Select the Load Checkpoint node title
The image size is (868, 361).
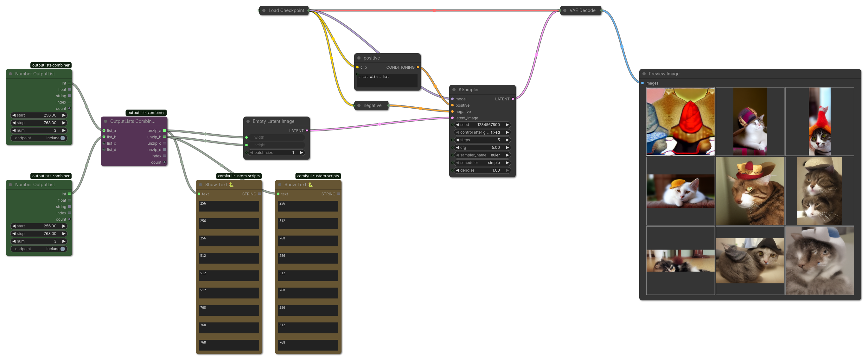(x=286, y=10)
